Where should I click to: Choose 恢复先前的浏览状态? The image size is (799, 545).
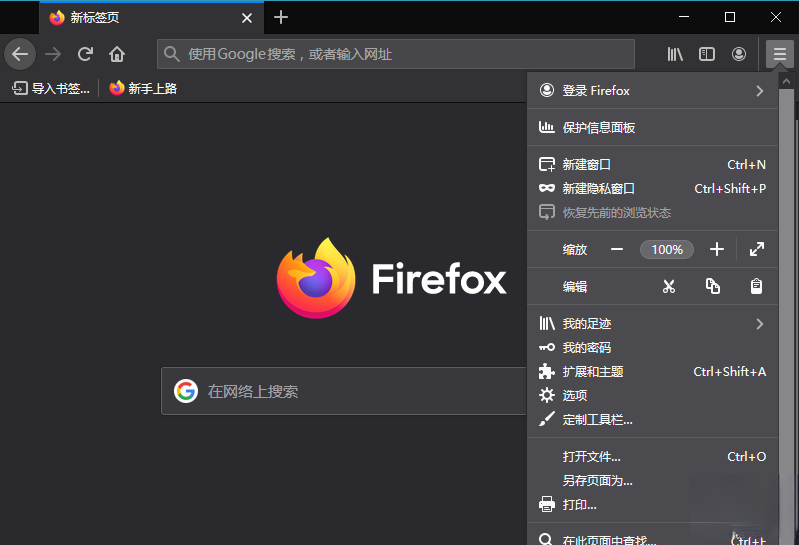[653, 212]
